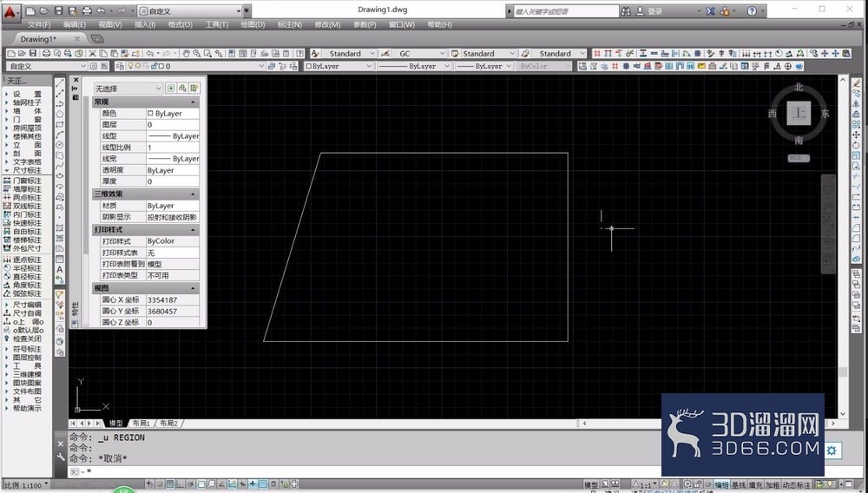Open the 文件(F) menu
Screen dimensions: 868x493
[x=39, y=25]
